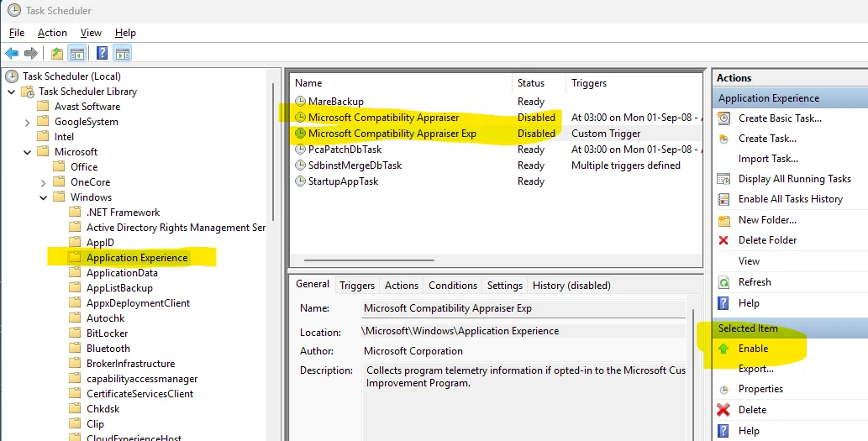Click the red X Delete Folder icon

pyautogui.click(x=723, y=240)
